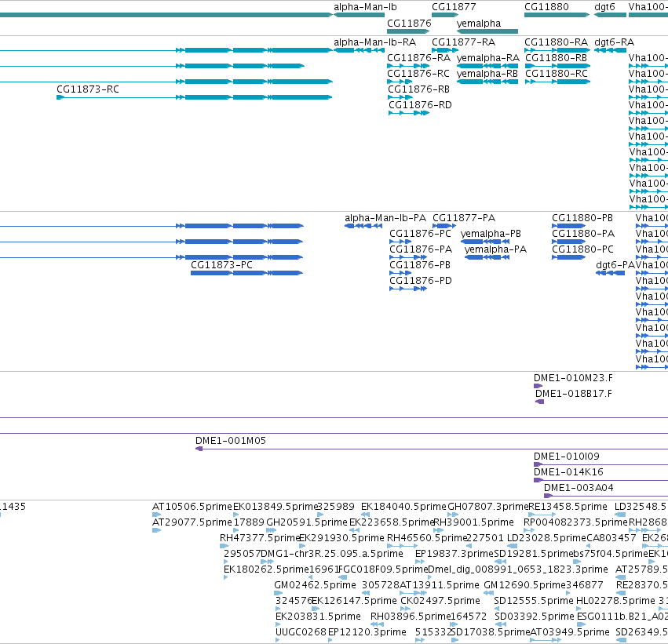668x644 pixels.
Task: Click the dgt6 gene label
Action: pyautogui.click(x=604, y=7)
